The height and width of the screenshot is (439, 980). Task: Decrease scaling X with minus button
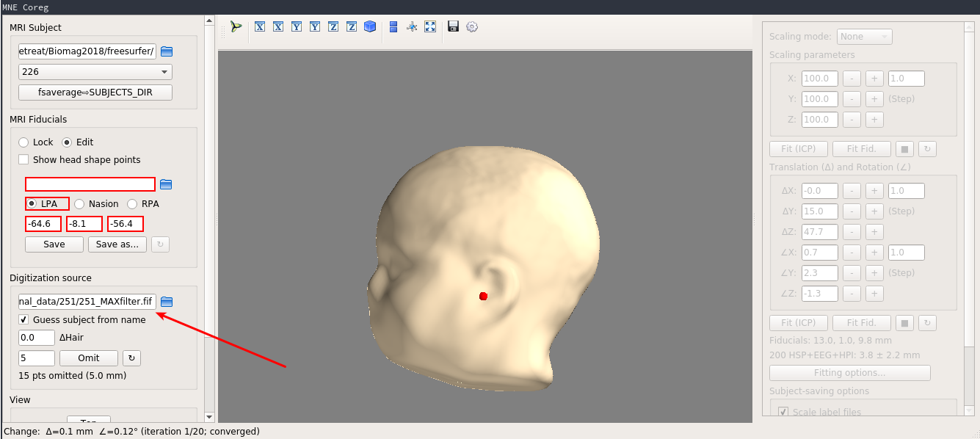tap(852, 79)
